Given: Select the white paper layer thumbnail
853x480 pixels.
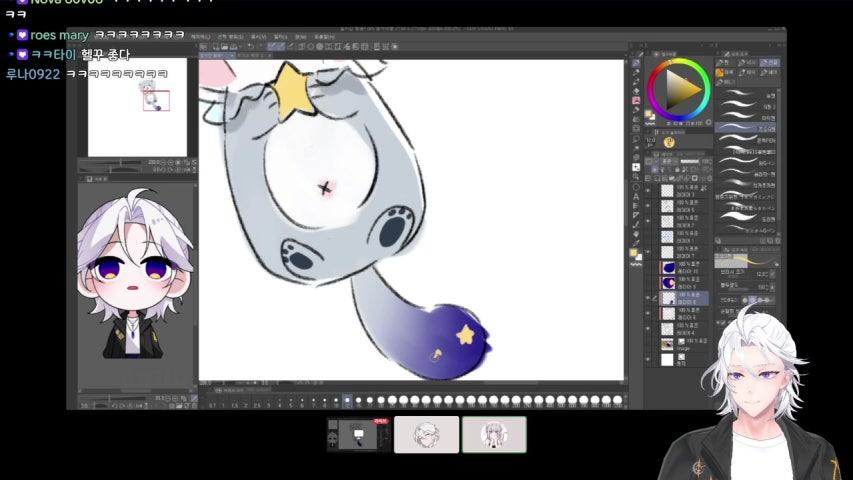Looking at the screenshot, I should point(667,360).
